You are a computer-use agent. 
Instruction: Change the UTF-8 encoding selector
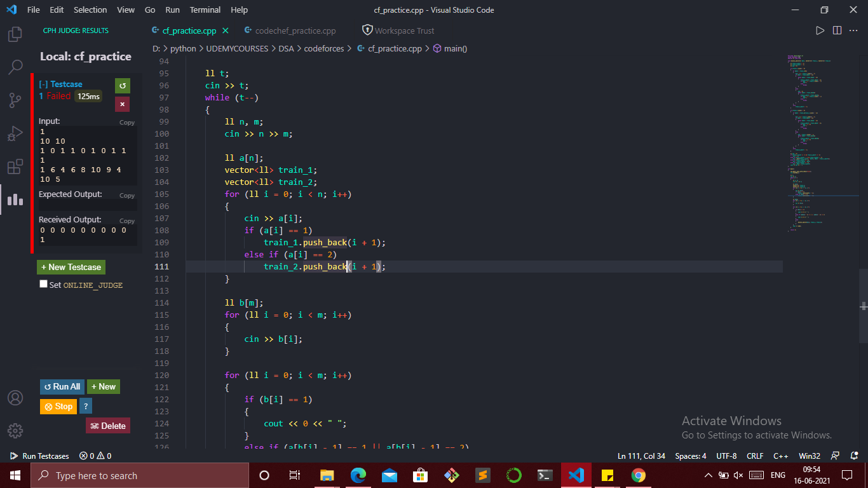[726, 456]
